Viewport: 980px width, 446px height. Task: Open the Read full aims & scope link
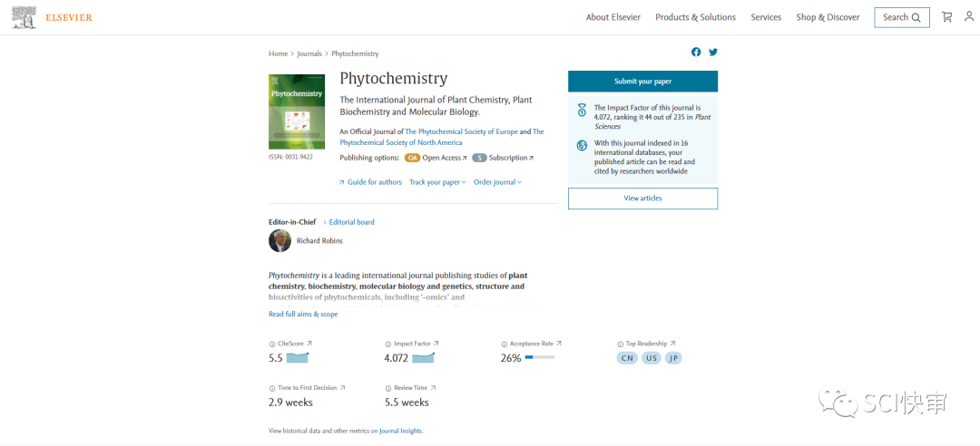(303, 315)
